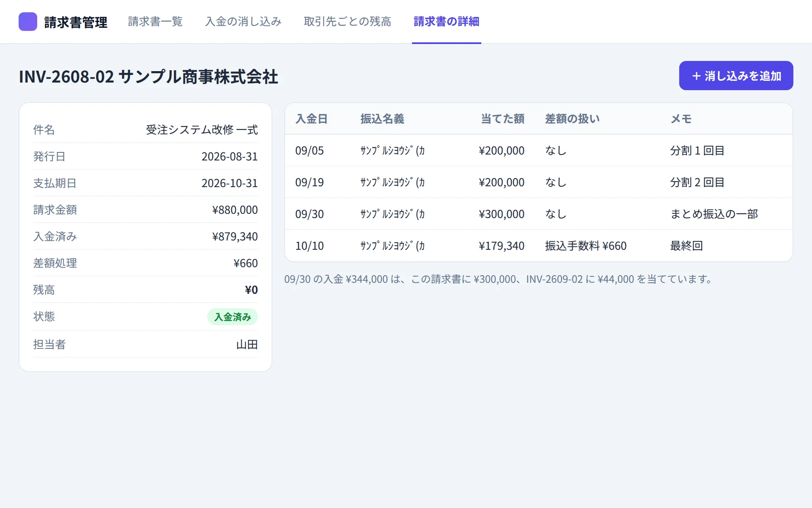The image size is (812, 508).
Task: Open 取引先ごとの残高 tab
Action: click(x=347, y=22)
